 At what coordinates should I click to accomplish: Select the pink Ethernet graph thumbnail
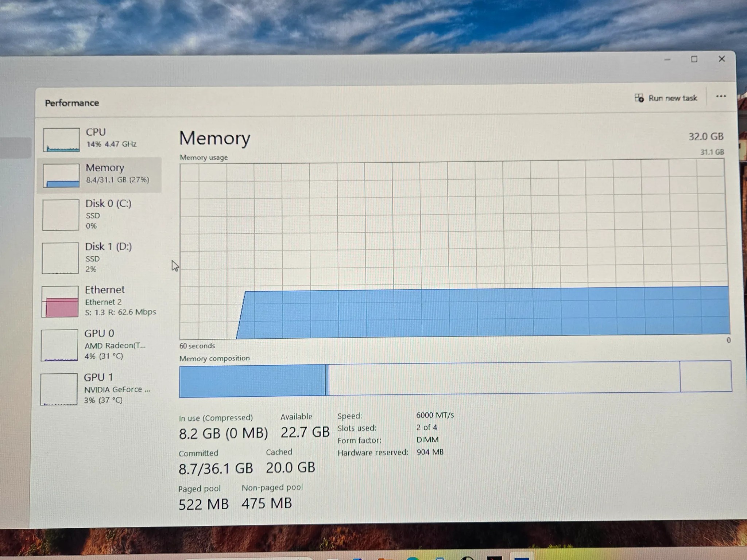pos(60,302)
